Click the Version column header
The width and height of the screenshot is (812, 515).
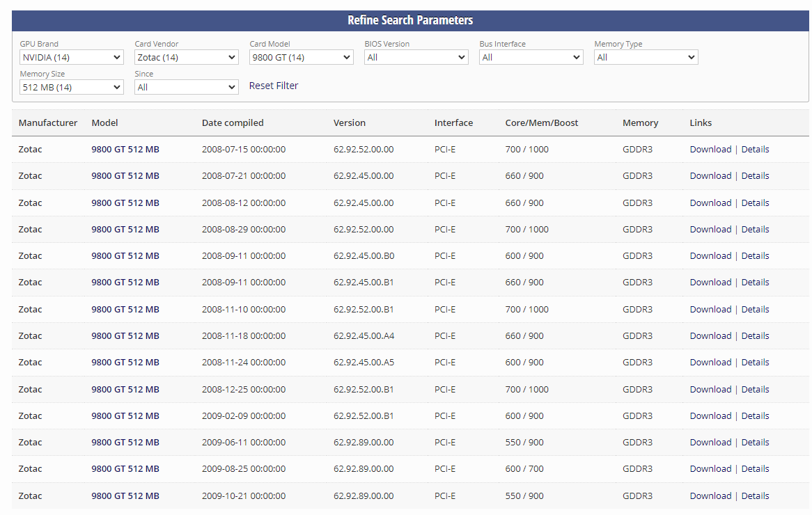[x=350, y=123]
